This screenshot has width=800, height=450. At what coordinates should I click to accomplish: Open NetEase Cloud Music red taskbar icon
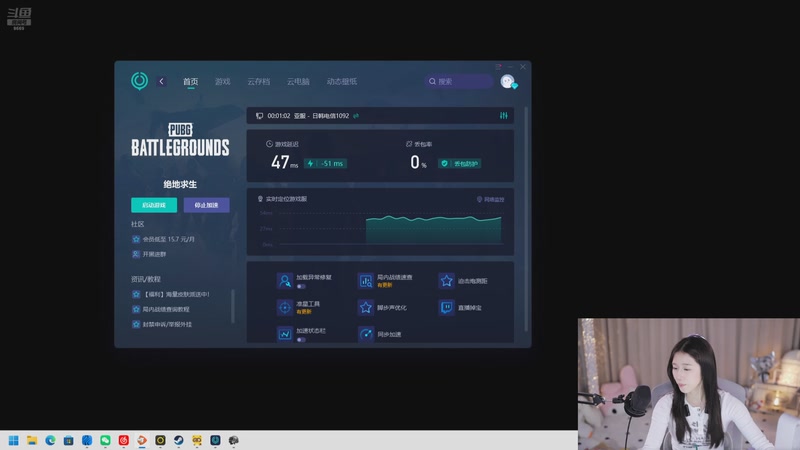coord(123,440)
